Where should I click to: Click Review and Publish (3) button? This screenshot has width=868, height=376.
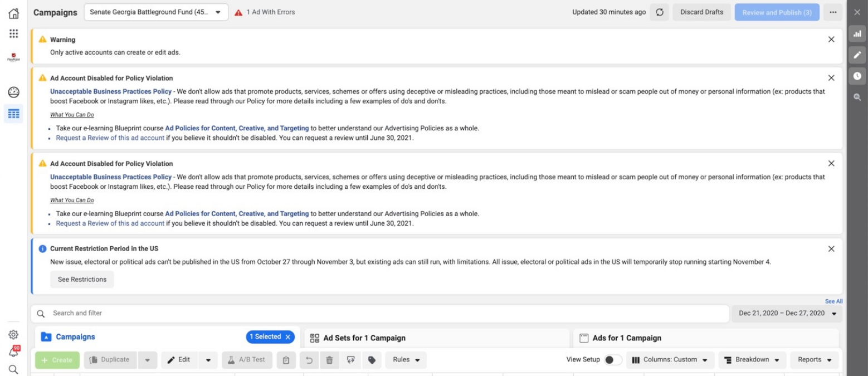pyautogui.click(x=777, y=12)
